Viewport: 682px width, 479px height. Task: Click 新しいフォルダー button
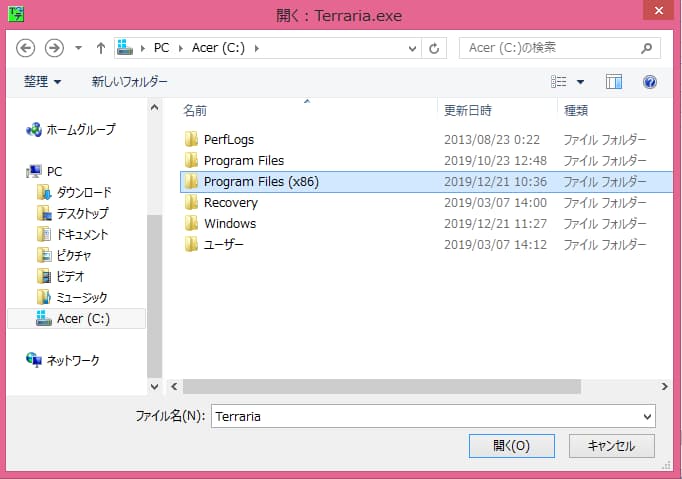(129, 82)
